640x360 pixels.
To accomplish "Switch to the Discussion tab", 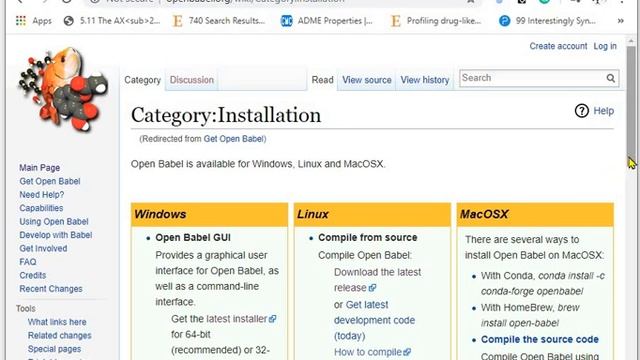I will [192, 80].
